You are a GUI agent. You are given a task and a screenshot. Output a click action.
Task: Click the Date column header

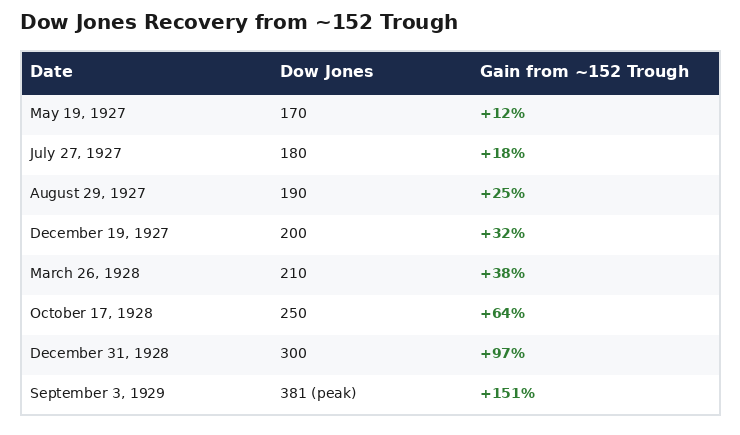(x=51, y=72)
